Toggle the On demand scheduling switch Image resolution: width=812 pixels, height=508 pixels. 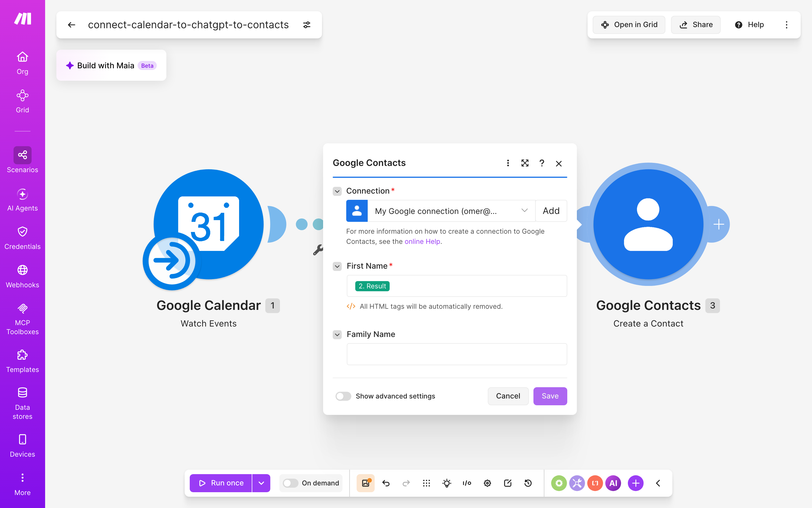click(290, 483)
